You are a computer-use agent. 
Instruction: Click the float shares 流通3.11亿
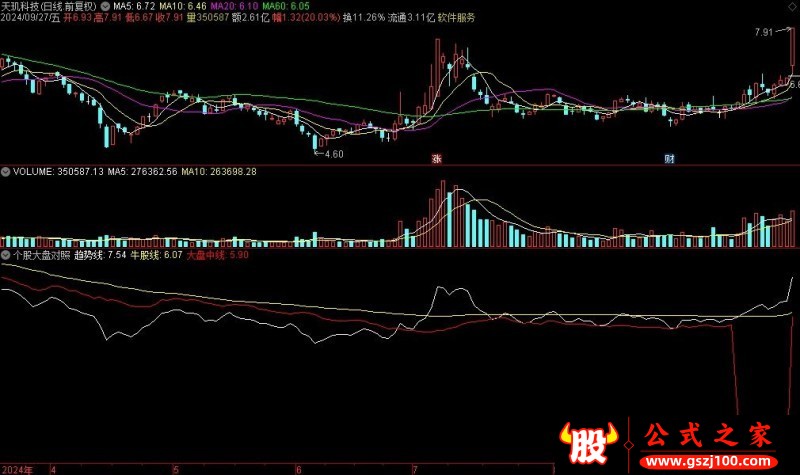(412, 18)
